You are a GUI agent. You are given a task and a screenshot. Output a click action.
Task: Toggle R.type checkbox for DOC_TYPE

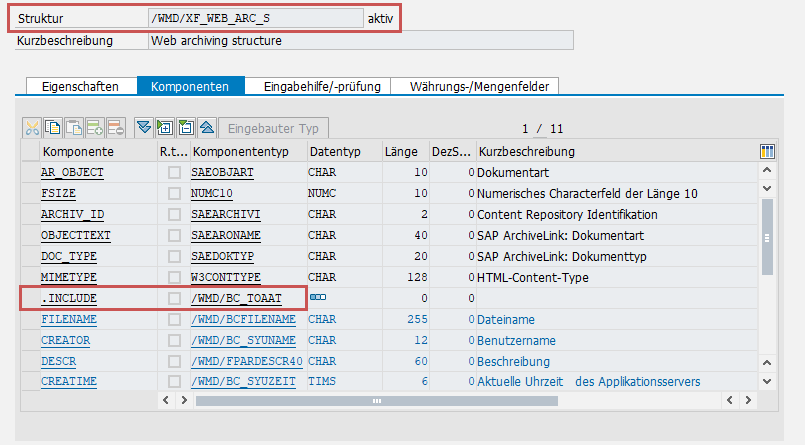tap(174, 256)
